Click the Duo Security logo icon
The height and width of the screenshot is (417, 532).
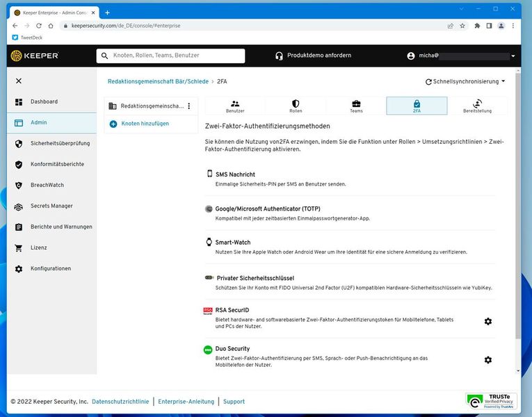pyautogui.click(x=208, y=350)
